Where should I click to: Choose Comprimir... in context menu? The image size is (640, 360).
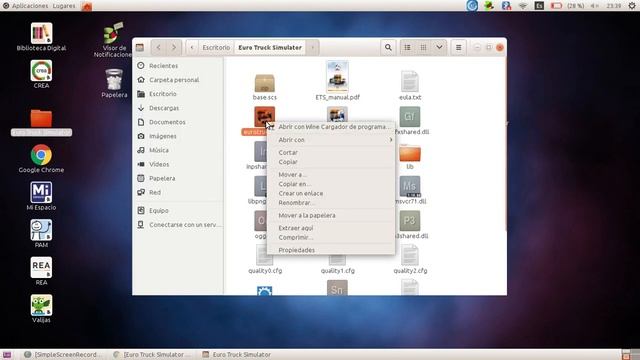click(331, 238)
